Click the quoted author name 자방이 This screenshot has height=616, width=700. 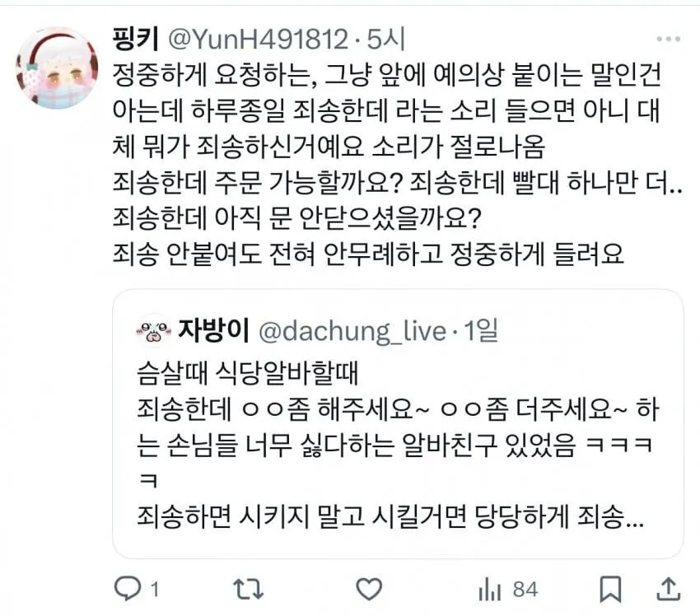pos(213,331)
